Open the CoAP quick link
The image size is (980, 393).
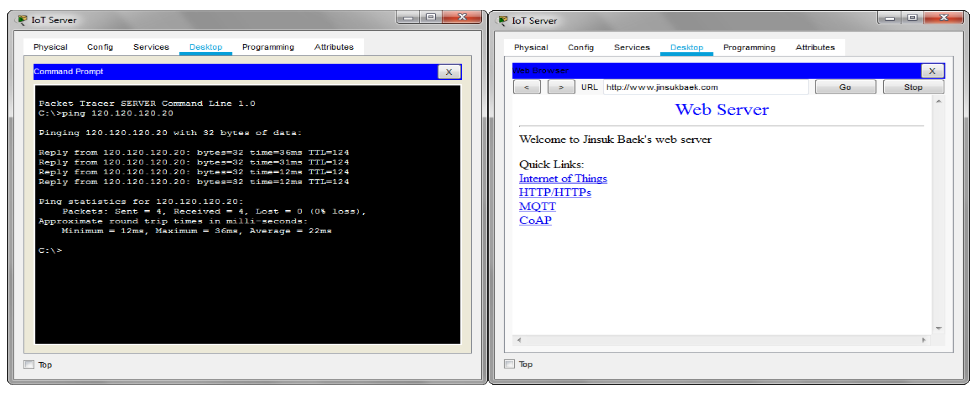(x=535, y=220)
